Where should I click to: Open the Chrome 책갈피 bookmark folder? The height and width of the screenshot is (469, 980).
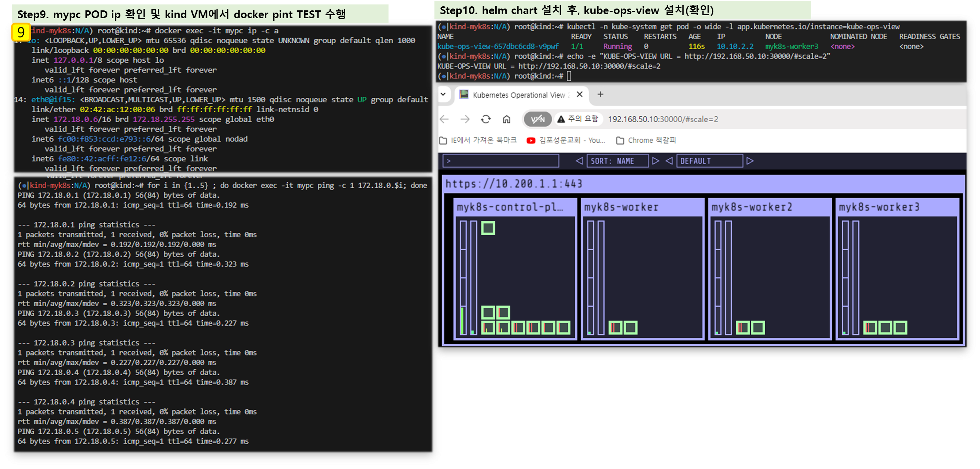click(646, 140)
